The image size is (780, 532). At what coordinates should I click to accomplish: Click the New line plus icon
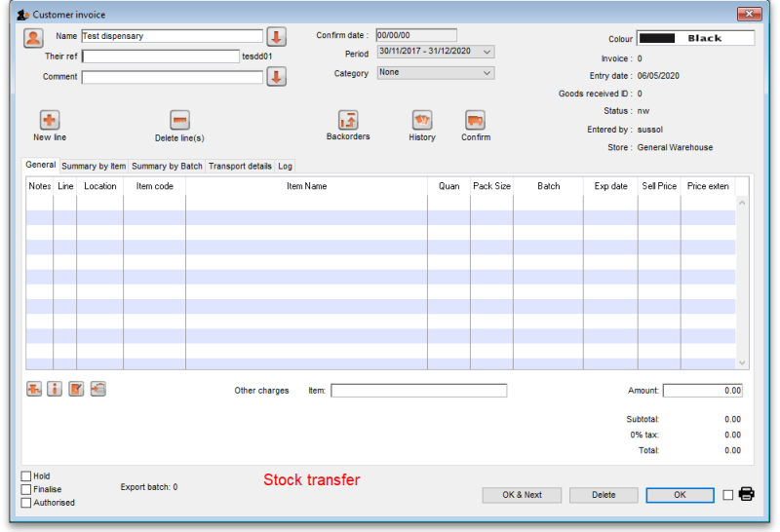pyautogui.click(x=50, y=120)
